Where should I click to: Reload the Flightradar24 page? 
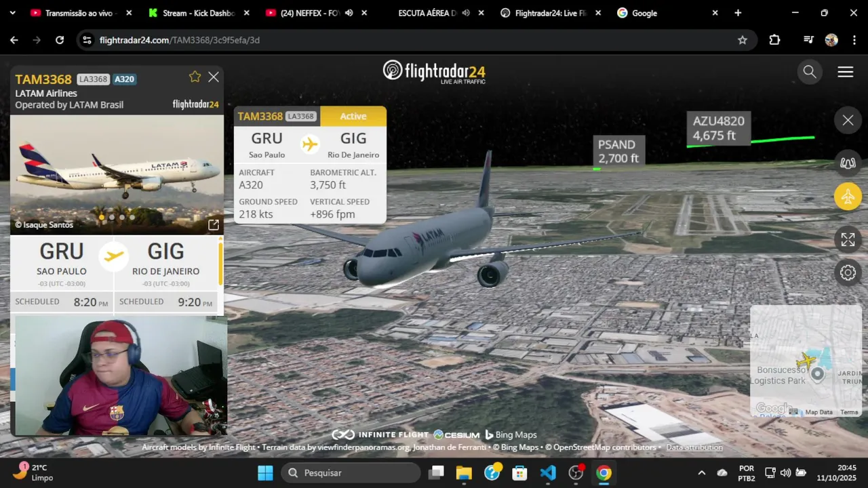click(60, 40)
